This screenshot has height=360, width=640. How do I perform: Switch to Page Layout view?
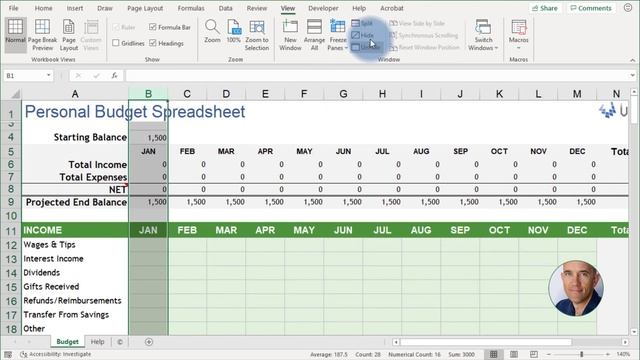[x=69, y=35]
